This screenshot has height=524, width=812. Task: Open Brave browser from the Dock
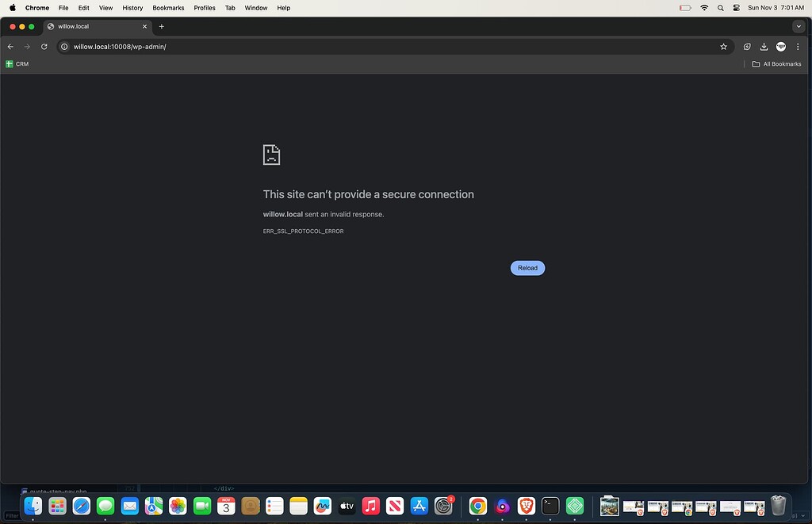526,506
